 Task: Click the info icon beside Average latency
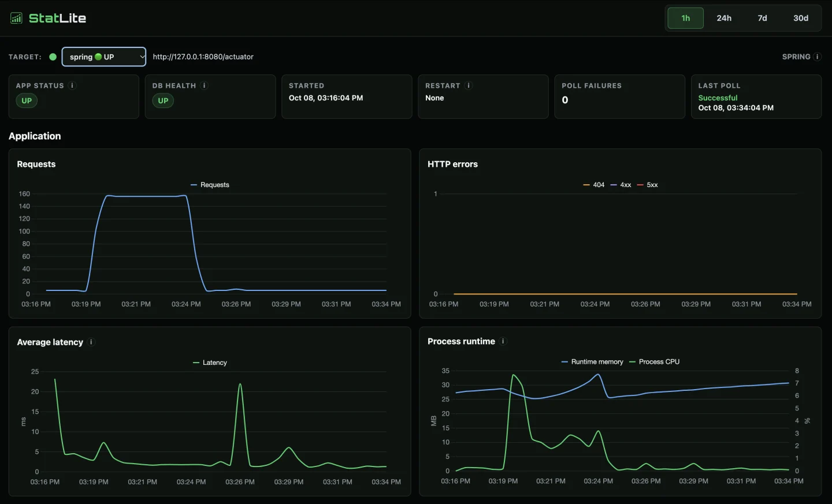(x=91, y=342)
